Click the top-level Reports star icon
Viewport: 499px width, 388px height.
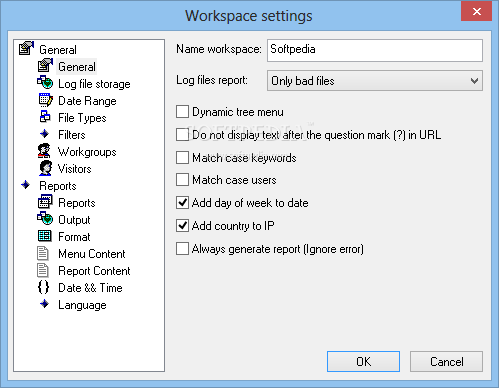(25, 185)
